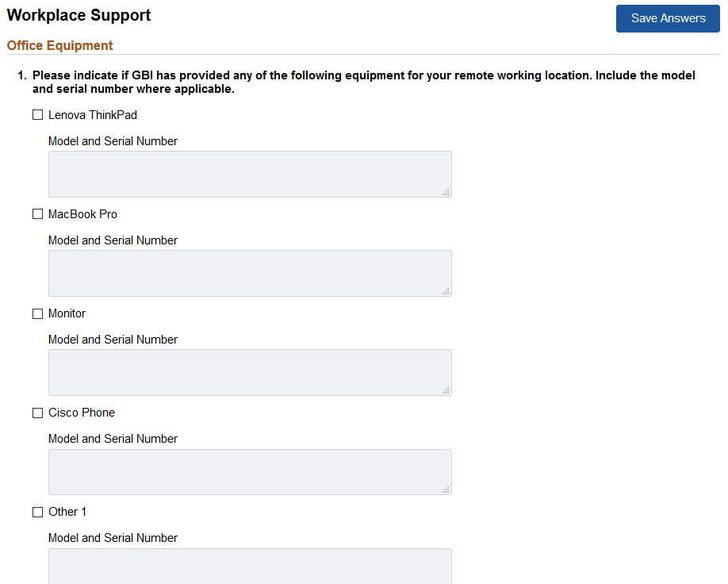The width and height of the screenshot is (728, 584).
Task: Select the Cisco Phone checkbox
Action: [37, 412]
